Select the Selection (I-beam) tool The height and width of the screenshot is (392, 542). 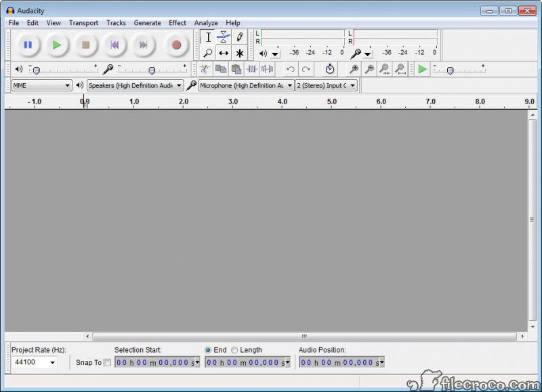(x=208, y=37)
